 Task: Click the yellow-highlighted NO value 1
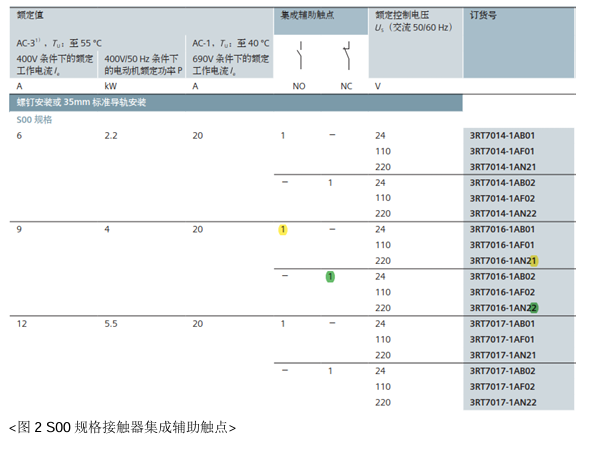pos(283,230)
